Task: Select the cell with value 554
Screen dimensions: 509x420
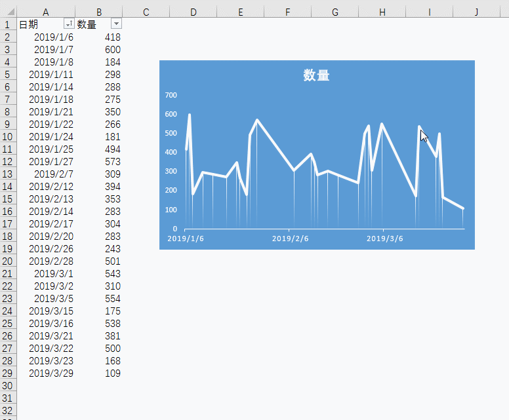Action: tap(98, 298)
